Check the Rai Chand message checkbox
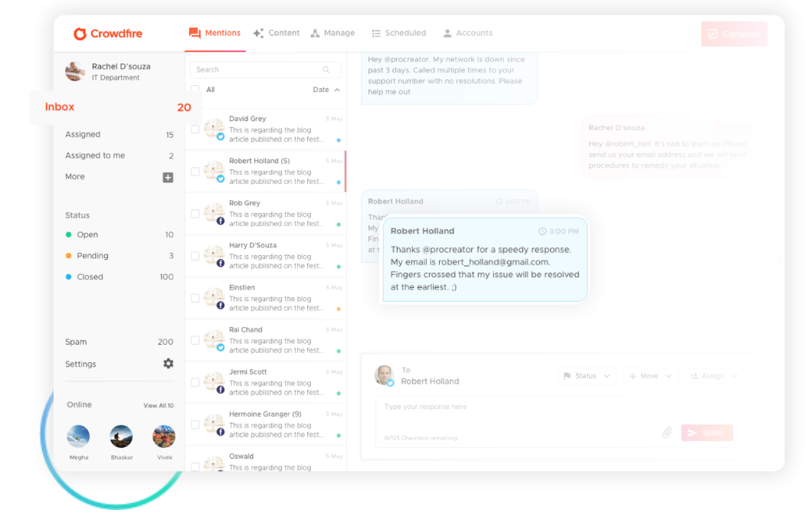 coord(195,340)
